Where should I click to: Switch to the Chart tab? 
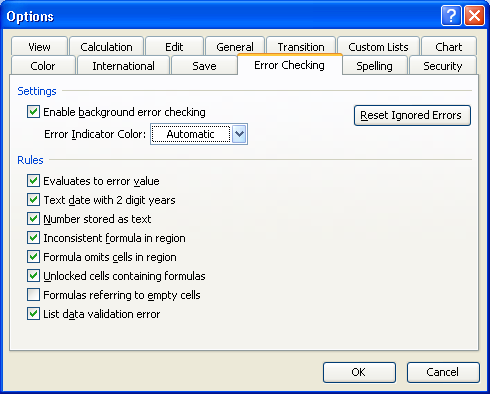(449, 47)
